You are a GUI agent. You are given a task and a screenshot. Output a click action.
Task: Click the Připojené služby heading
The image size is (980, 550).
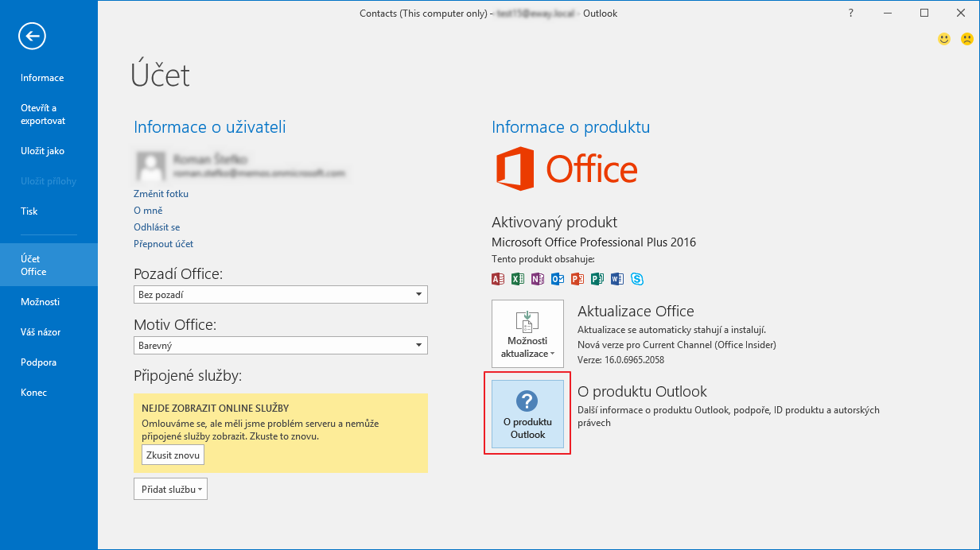pos(188,375)
